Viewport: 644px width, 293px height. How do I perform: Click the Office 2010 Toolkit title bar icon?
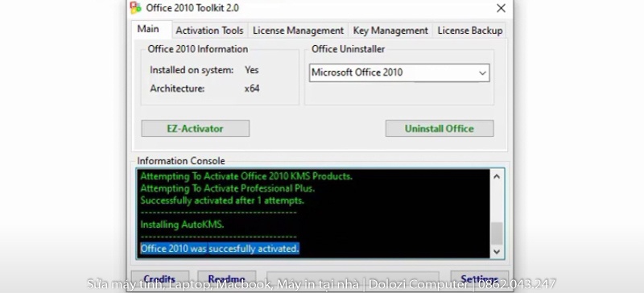click(x=135, y=8)
